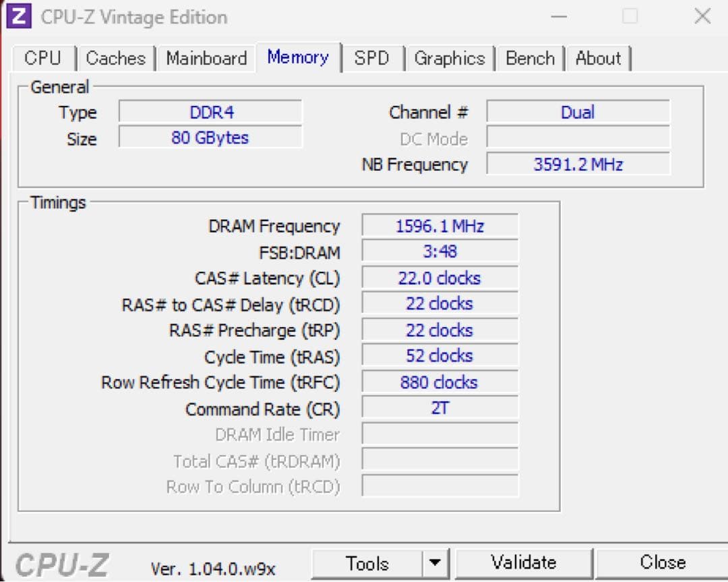Click the Memory tab
The height and width of the screenshot is (582, 728).
point(298,57)
